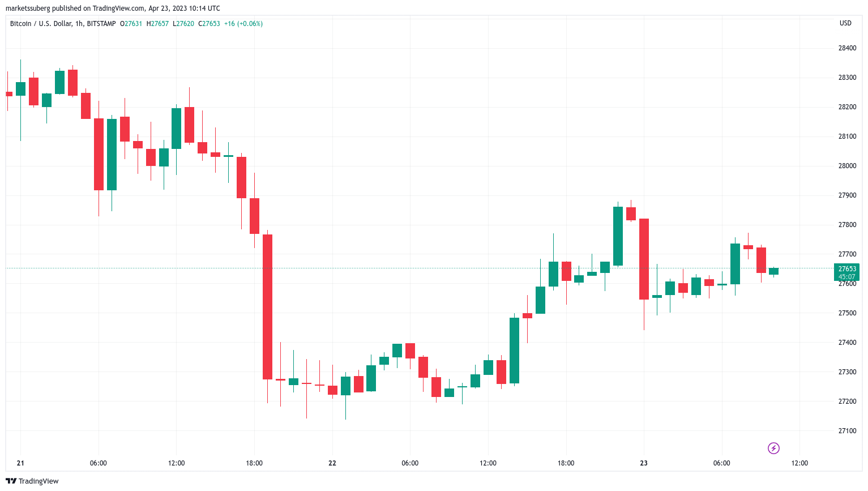Click the 45:07 candle countdown timer
This screenshot has height=491, width=868.
pos(847,277)
